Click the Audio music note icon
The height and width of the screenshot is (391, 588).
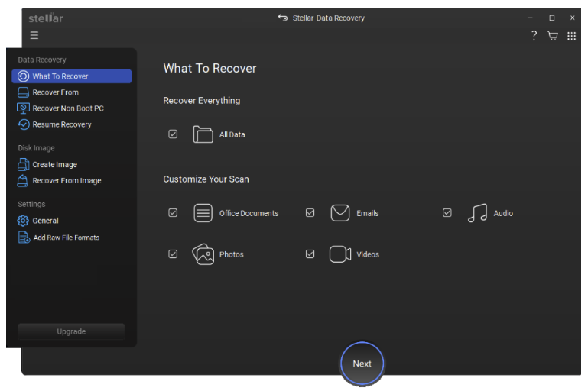[x=477, y=213]
